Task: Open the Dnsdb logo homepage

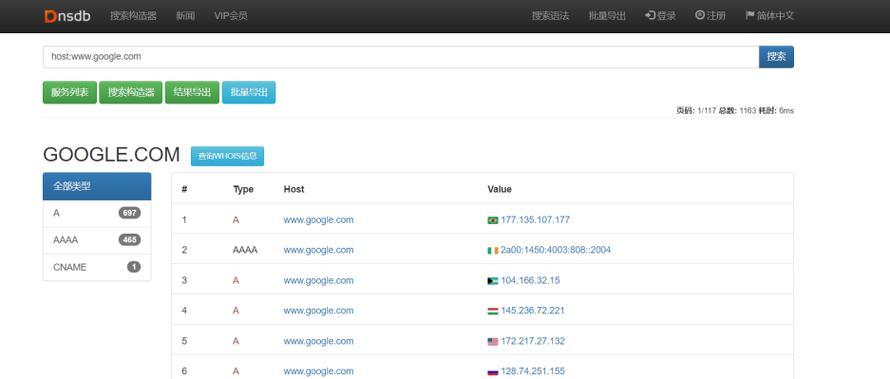Action: (67, 16)
